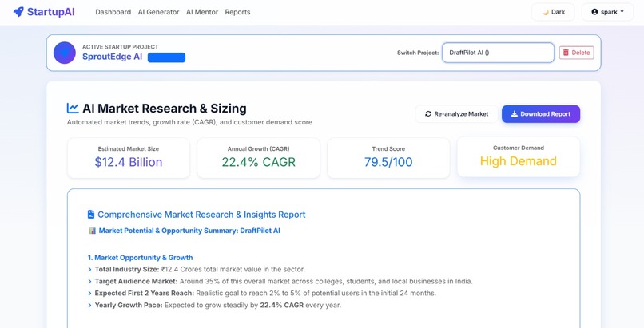Open the Switch Project DraftPilot AI dropdown
This screenshot has width=644, height=328.
(498, 53)
